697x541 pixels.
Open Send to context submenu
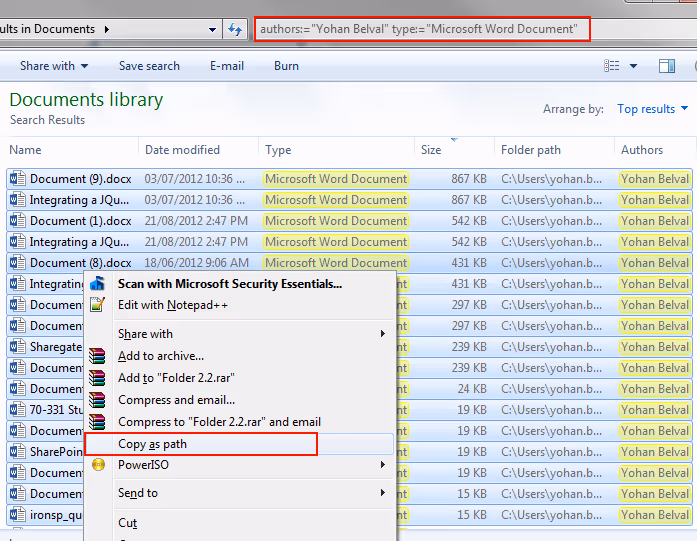[240, 493]
